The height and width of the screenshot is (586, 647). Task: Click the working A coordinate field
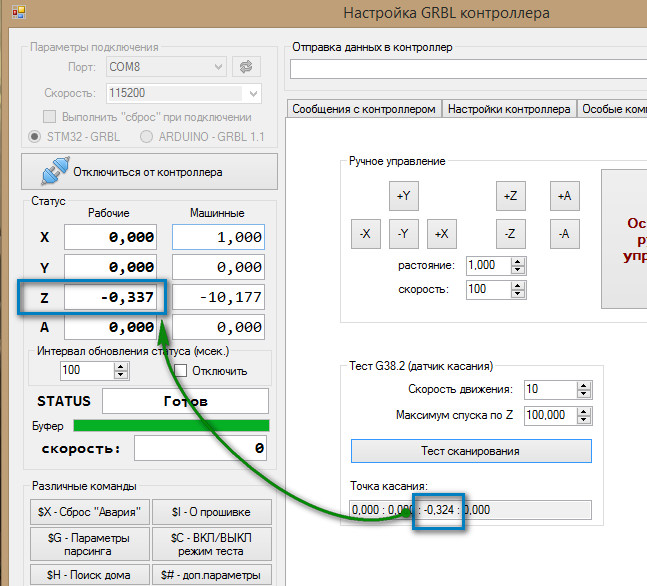pyautogui.click(x=111, y=327)
